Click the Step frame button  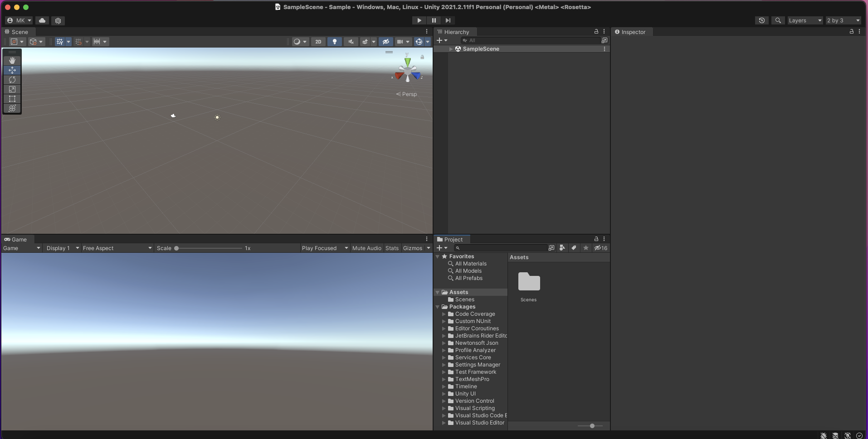click(x=448, y=20)
